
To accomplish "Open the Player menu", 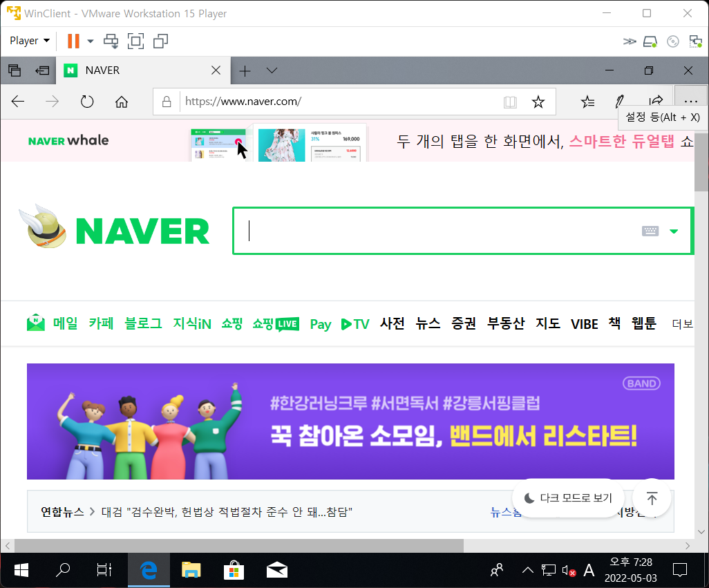I will (30, 41).
